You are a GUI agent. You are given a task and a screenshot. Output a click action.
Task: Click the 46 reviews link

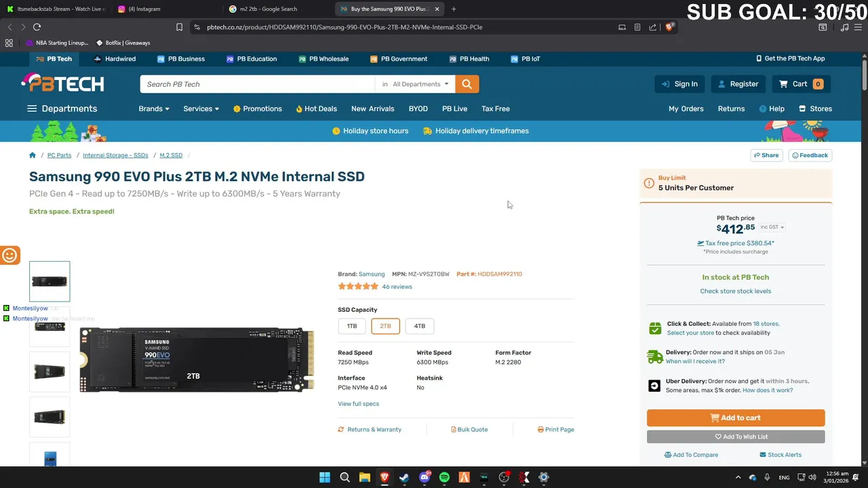coord(397,287)
